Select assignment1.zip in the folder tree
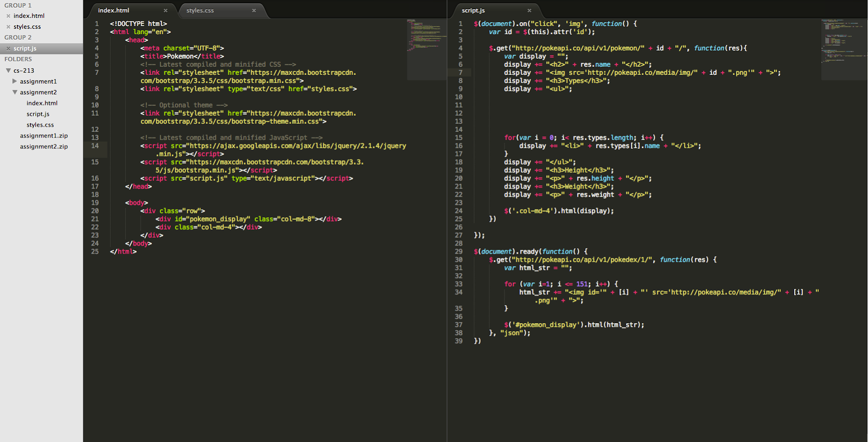Image resolution: width=868 pixels, height=442 pixels. point(44,136)
